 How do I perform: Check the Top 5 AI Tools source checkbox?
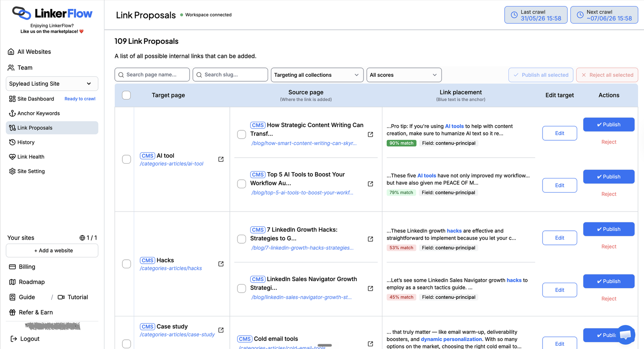click(x=242, y=184)
